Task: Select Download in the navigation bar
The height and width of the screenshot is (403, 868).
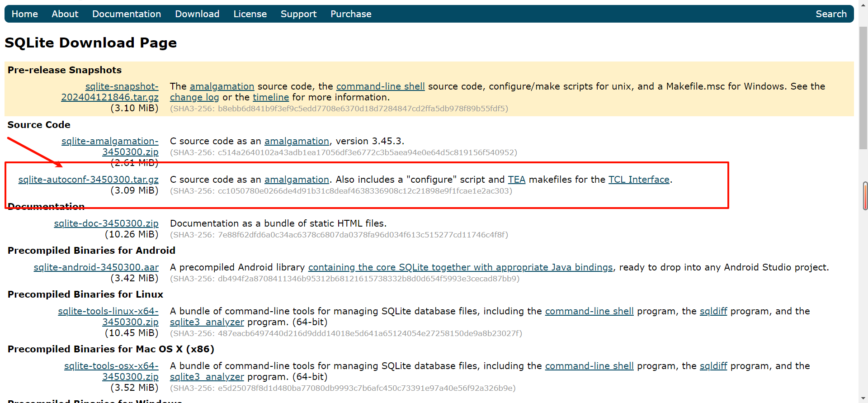Action: [x=197, y=14]
